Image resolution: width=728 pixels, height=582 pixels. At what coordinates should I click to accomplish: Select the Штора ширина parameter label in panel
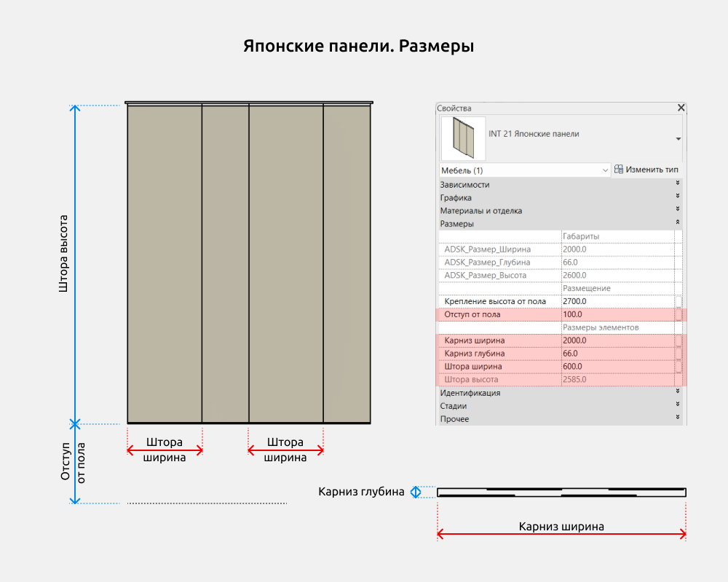click(x=473, y=366)
